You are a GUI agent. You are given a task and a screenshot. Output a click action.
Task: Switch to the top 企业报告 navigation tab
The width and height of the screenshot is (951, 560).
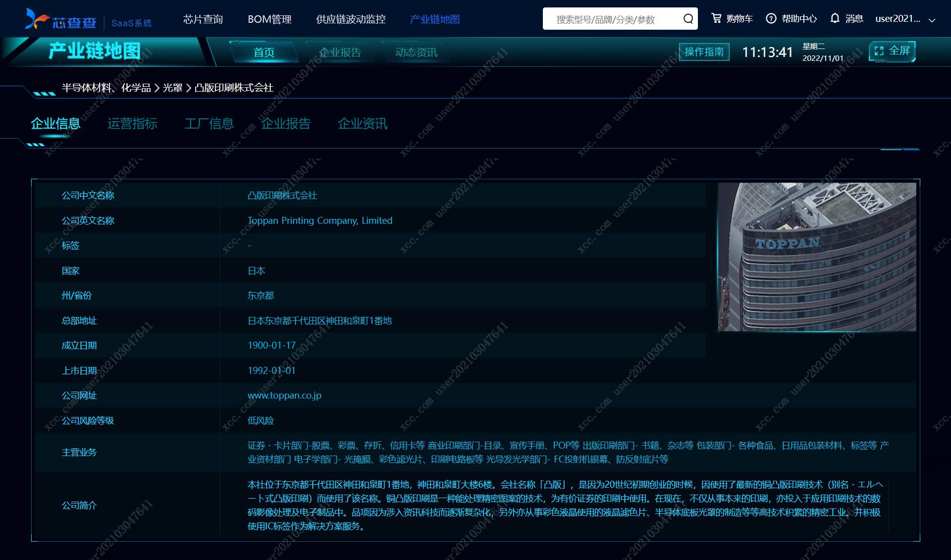(340, 52)
